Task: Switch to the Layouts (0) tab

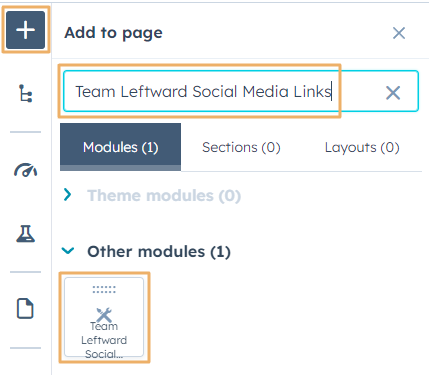Action: click(x=362, y=147)
